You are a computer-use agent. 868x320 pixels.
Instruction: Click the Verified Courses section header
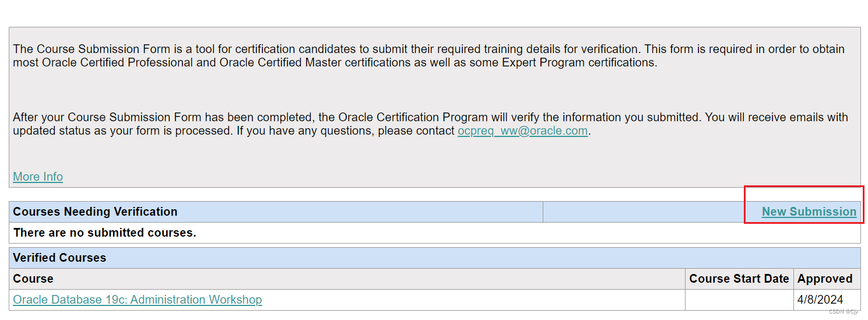pos(59,258)
